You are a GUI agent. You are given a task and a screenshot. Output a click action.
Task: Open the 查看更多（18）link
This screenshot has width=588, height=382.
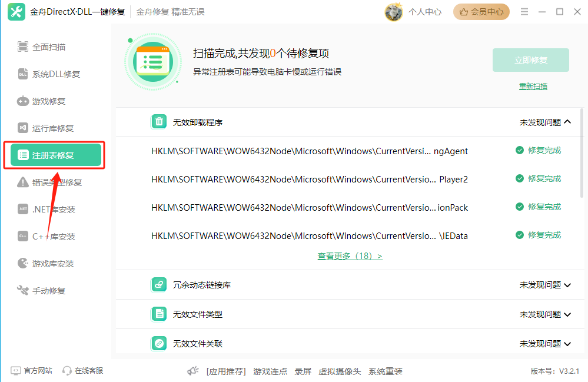pyautogui.click(x=350, y=256)
